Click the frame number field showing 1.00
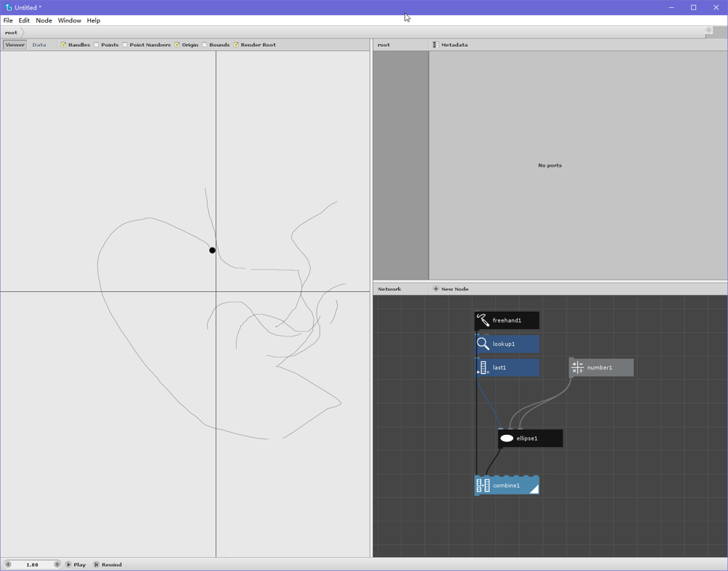 33,564
